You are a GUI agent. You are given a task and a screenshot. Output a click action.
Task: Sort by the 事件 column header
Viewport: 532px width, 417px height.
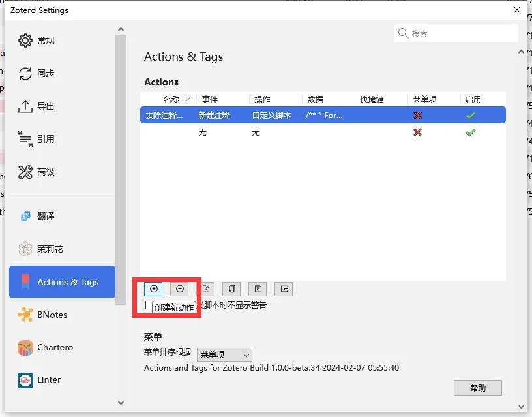pos(223,99)
